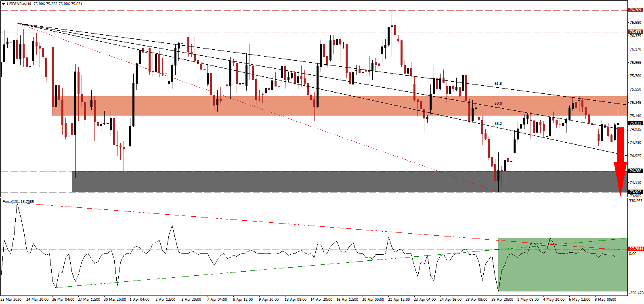Click the 26 Mar 04:00 time label
Image resolution: width=644 pixels, height=304 pixels.
click(x=63, y=300)
